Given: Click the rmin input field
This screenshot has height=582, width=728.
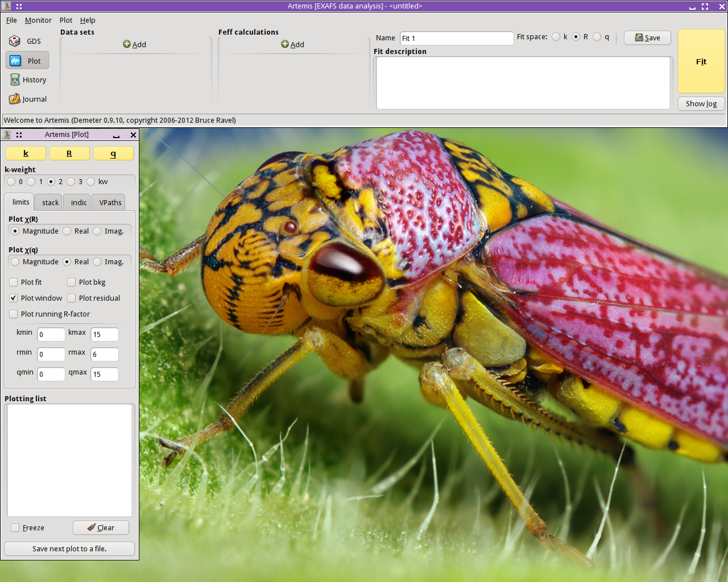Looking at the screenshot, I should 51,355.
